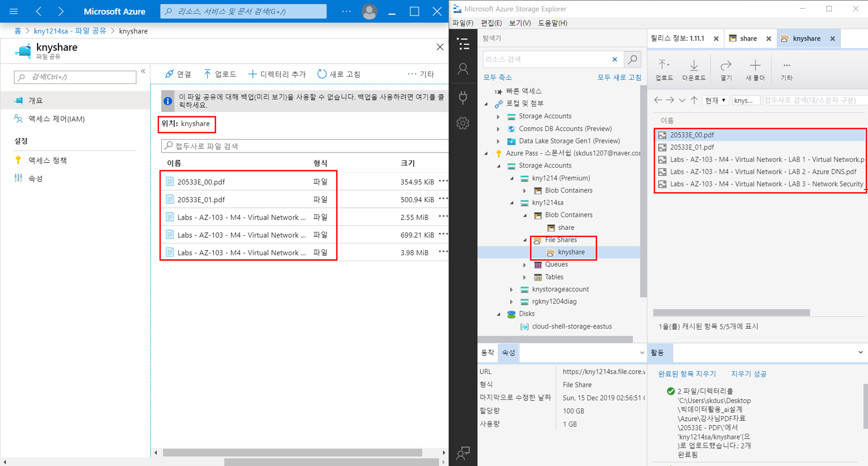Click the 모두 새로 고침 link
The width and height of the screenshot is (868, 466).
(x=619, y=77)
